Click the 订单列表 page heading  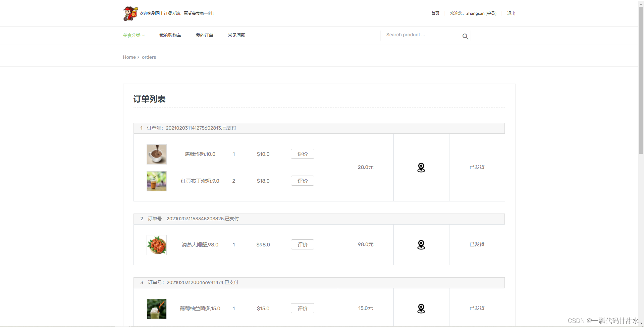click(x=149, y=99)
